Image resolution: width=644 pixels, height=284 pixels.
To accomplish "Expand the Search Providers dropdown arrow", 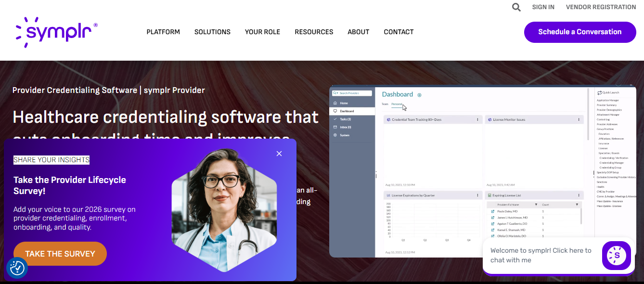I will click(x=337, y=93).
